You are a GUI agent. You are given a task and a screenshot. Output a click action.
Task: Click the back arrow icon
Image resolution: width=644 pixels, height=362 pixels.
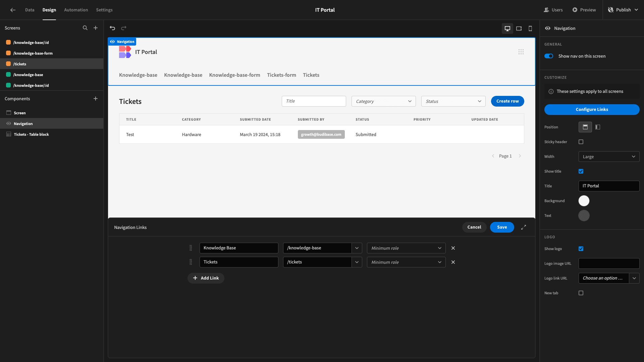pos(13,10)
